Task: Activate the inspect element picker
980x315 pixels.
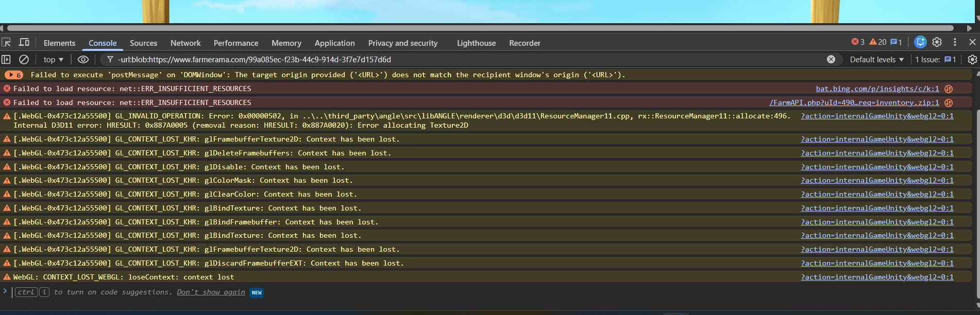Action: [6, 43]
